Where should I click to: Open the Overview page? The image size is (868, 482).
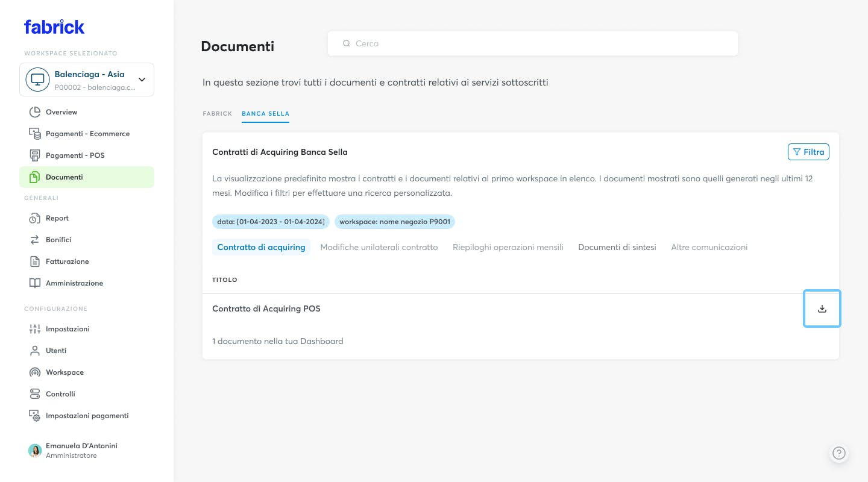coord(87,112)
